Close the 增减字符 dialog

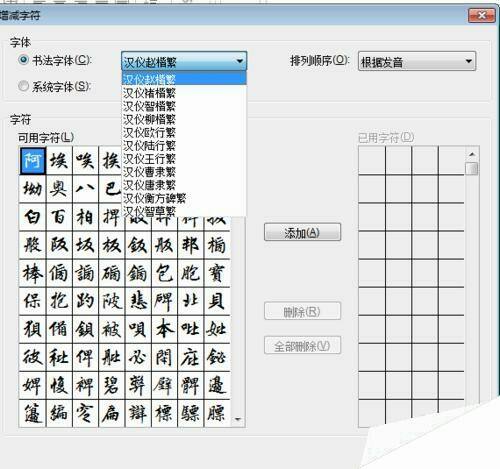pyautogui.click(x=481, y=15)
